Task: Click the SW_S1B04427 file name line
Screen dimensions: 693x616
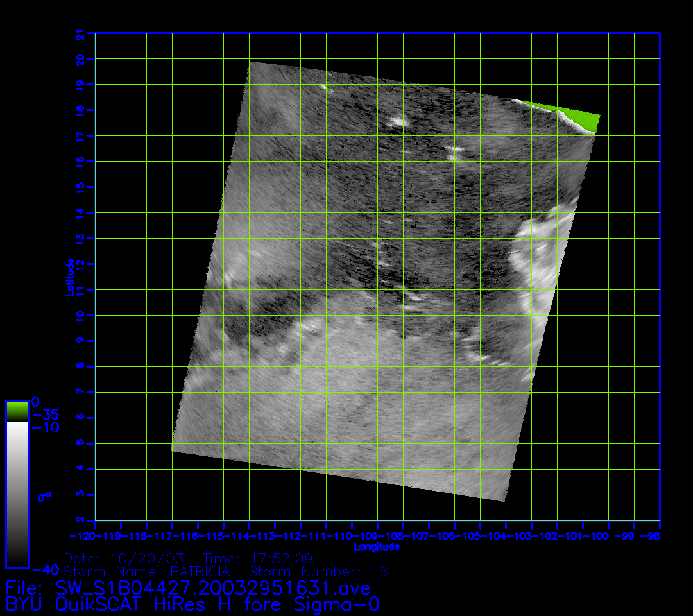Action: click(188, 588)
